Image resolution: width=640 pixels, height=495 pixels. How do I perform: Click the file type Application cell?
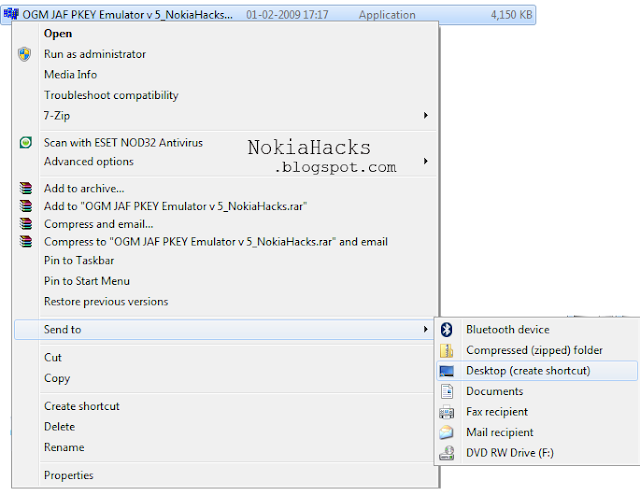(387, 15)
